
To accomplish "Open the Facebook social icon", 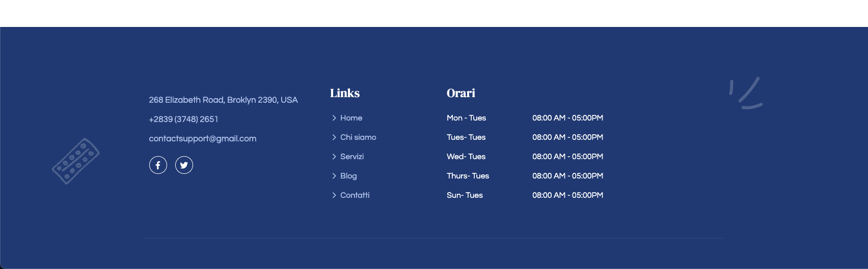I will [x=158, y=165].
